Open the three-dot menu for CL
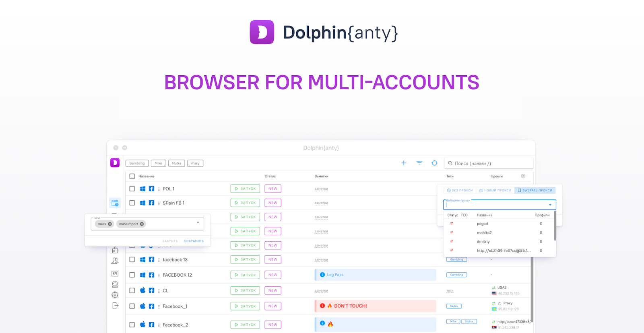The image size is (644, 333). click(x=159, y=291)
